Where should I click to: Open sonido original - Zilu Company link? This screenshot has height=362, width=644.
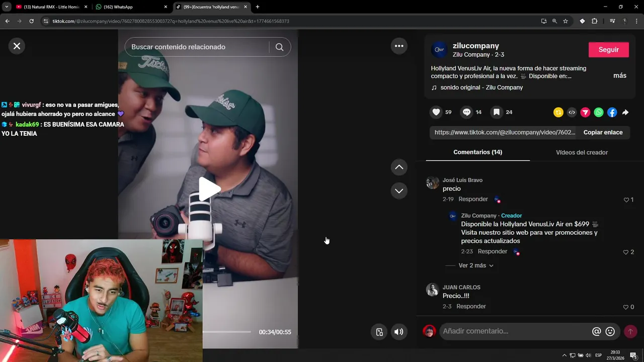(481, 87)
